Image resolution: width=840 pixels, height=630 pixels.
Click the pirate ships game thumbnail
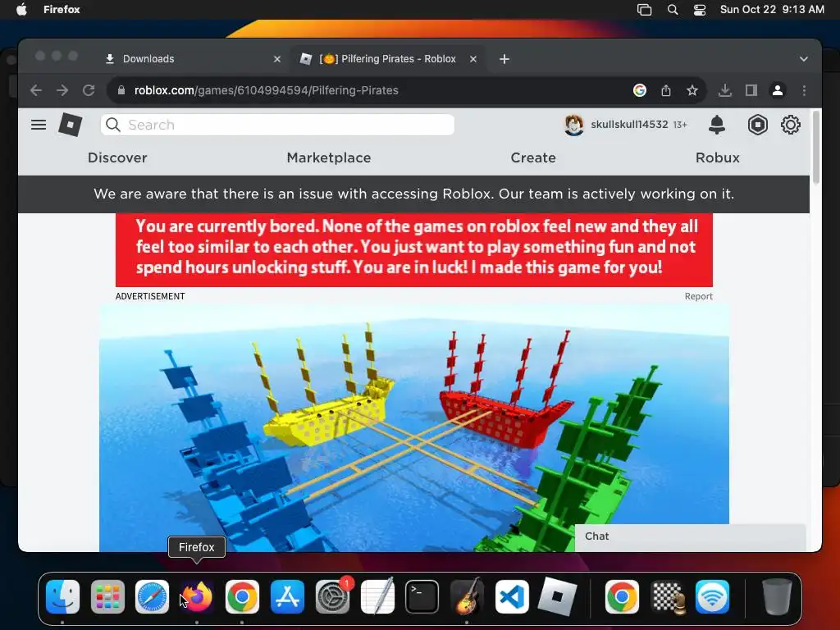click(414, 427)
